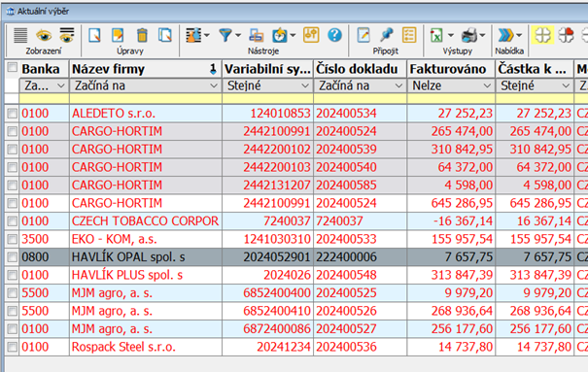Open the orange sliders settings icon

tap(311, 35)
